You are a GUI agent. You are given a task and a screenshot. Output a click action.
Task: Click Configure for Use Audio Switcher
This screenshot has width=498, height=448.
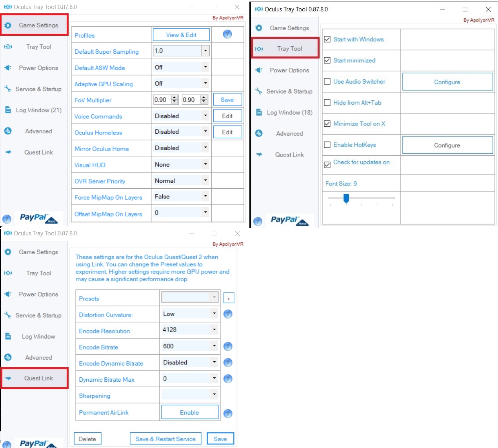click(447, 82)
